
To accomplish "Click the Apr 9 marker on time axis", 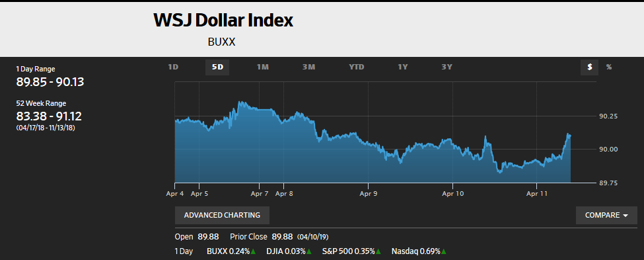I will click(x=368, y=193).
